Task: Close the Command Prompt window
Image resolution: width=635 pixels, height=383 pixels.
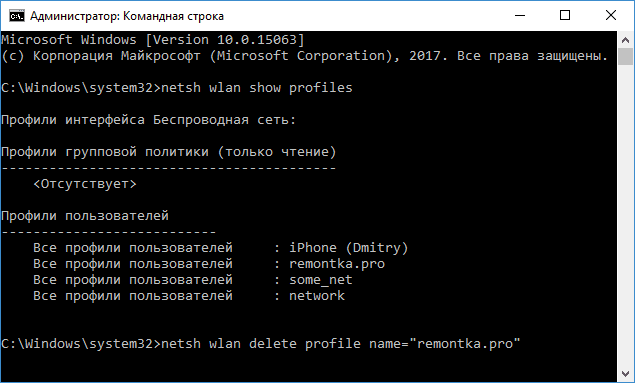Action: (611, 15)
